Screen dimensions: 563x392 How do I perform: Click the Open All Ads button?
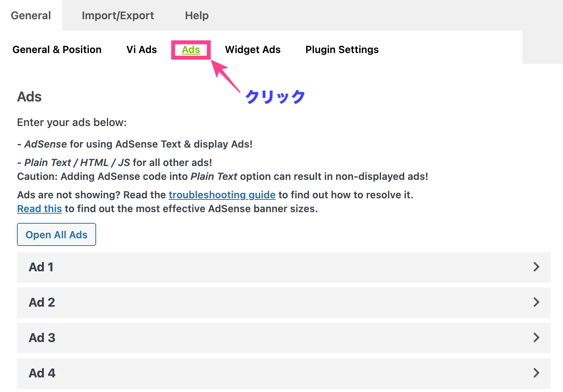click(57, 234)
